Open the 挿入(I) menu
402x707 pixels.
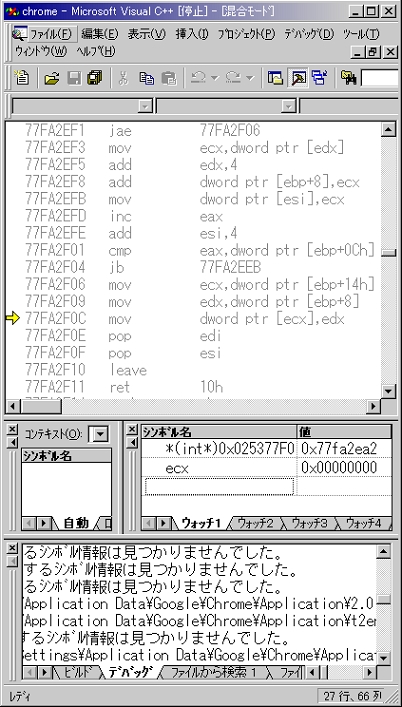(192, 34)
